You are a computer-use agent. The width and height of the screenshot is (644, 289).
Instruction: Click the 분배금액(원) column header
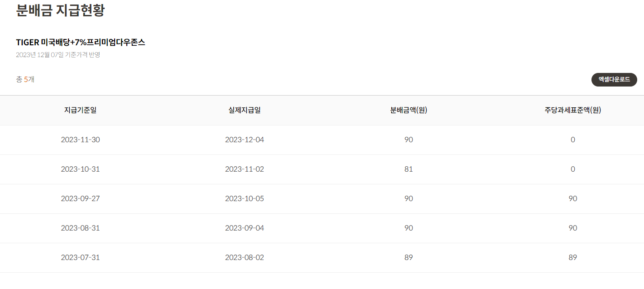[x=409, y=110]
